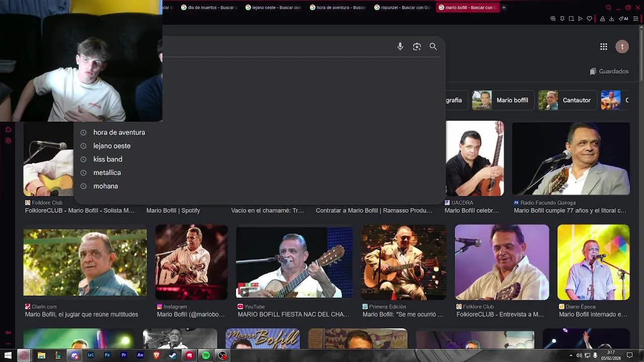Click the pin toolbar icon
The height and width of the screenshot is (362, 644).
562,19
